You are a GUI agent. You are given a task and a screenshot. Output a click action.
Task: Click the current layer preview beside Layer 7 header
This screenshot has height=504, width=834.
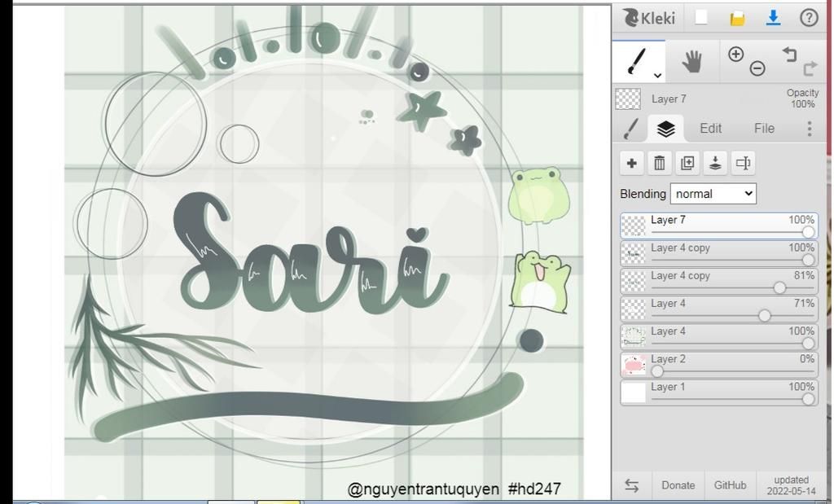(628, 99)
